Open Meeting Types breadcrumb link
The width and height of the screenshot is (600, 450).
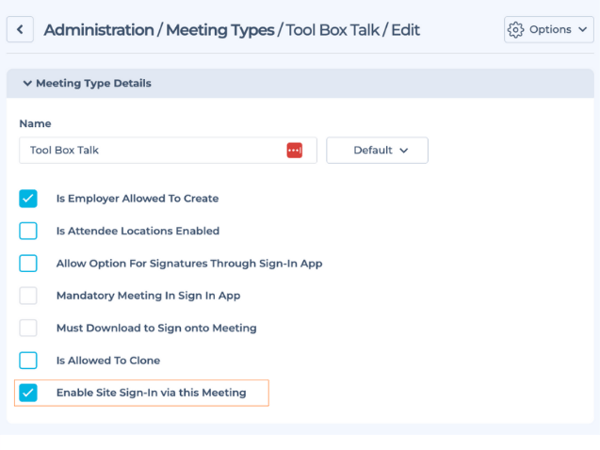pyautogui.click(x=219, y=30)
